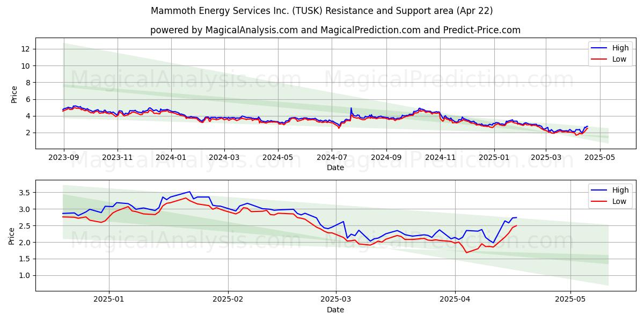Click the '2023-11' top x-axis label
This screenshot has height=322, width=644.
click(x=118, y=158)
